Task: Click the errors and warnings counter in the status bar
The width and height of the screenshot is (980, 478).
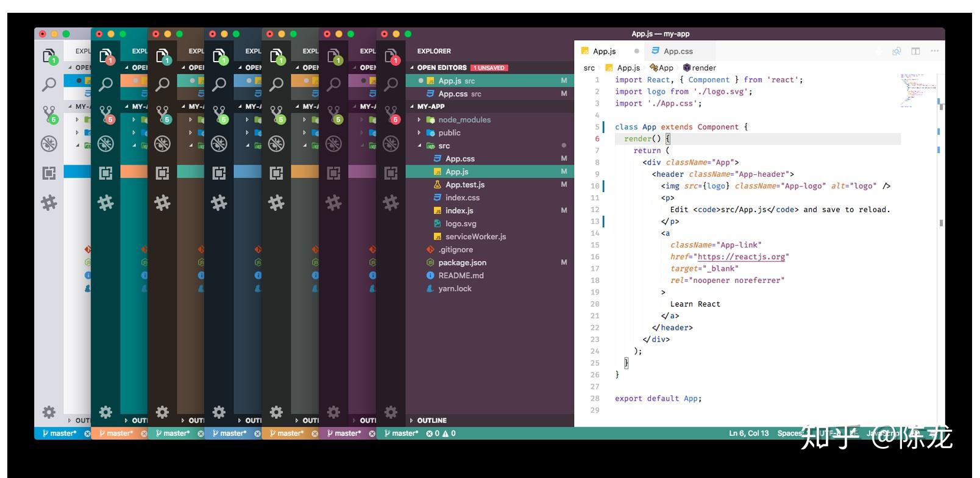Action: [441, 433]
